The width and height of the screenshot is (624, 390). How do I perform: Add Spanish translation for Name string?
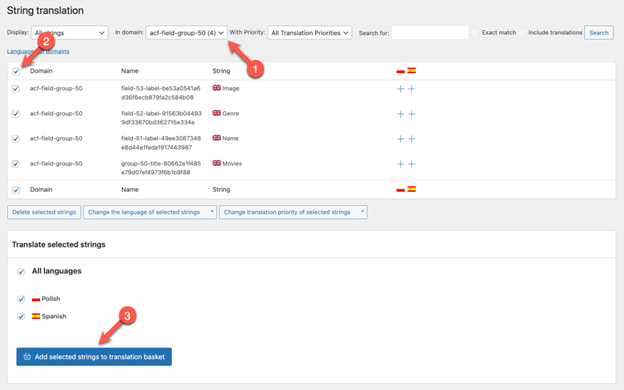[411, 139]
